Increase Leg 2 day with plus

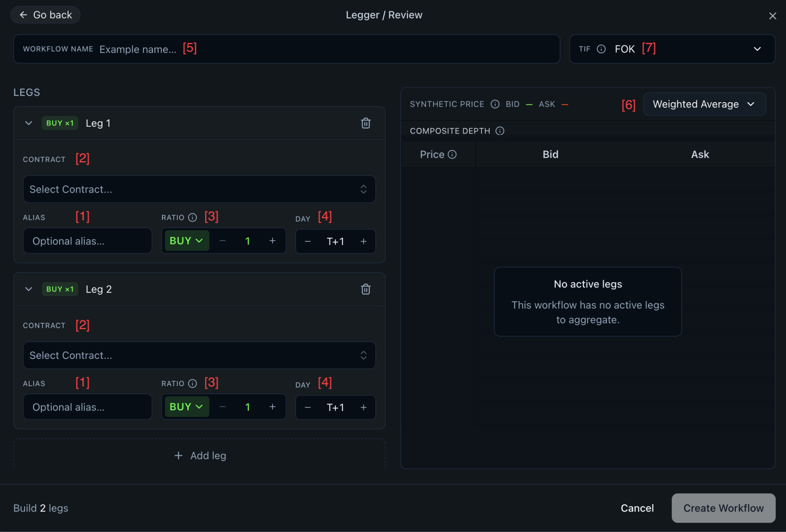[x=363, y=407]
